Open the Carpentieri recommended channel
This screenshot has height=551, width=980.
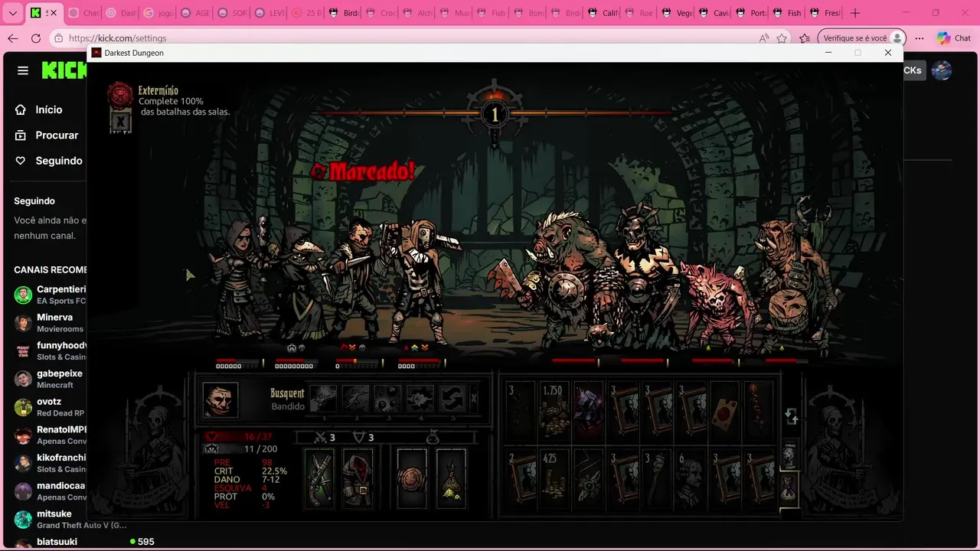point(51,295)
